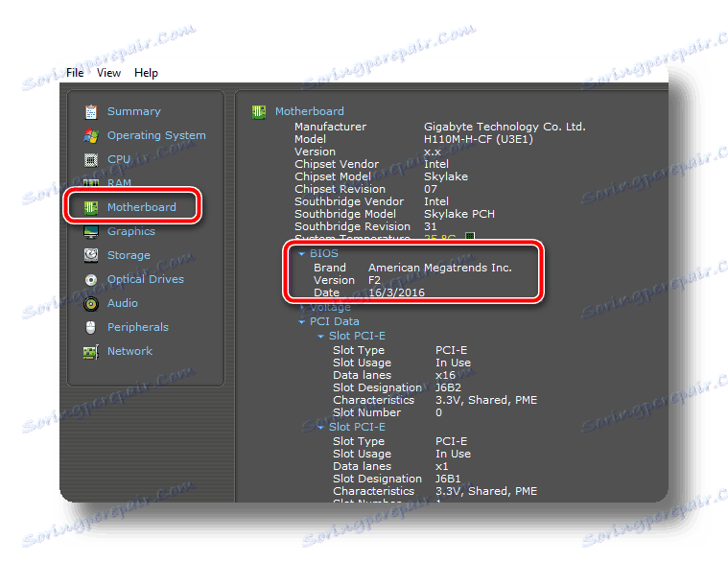The image size is (728, 562).
Task: Go to the Summary section
Action: point(134,111)
